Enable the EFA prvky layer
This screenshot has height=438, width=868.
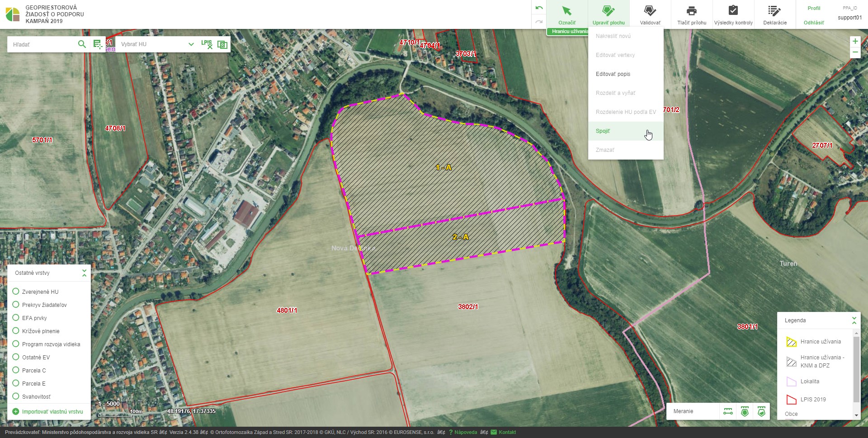pyautogui.click(x=16, y=318)
